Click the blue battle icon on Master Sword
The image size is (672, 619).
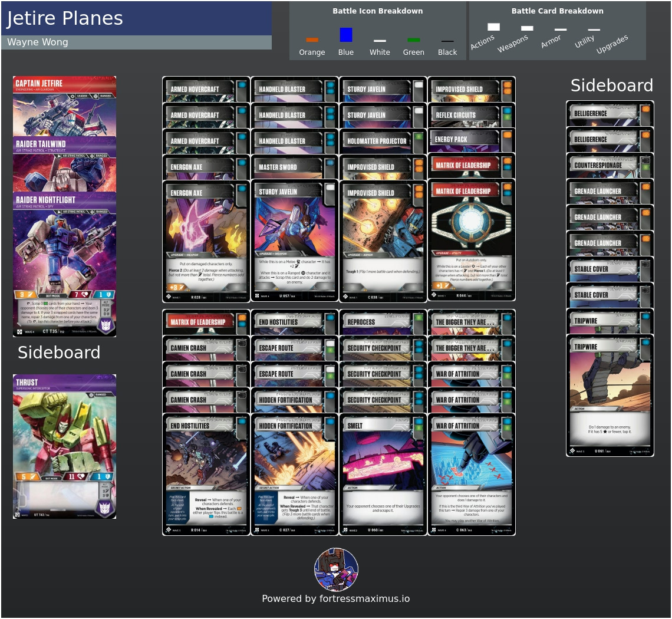tap(330, 163)
